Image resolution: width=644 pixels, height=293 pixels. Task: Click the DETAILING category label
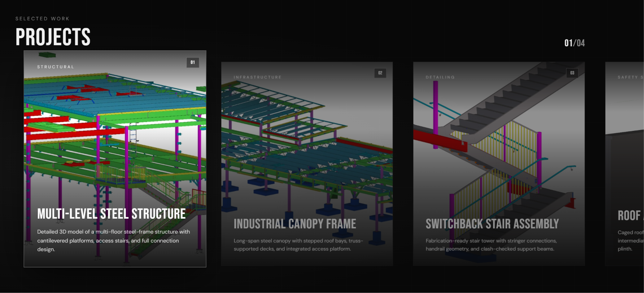440,77
